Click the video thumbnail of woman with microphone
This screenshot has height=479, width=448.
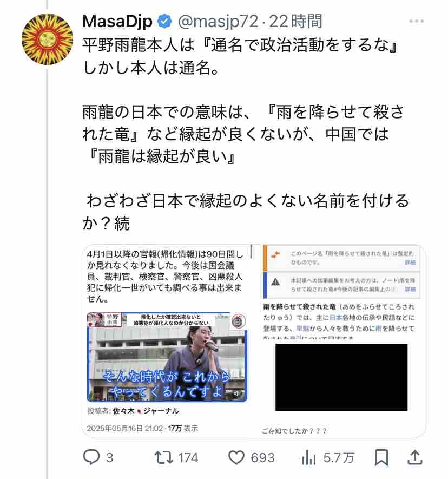(x=167, y=357)
